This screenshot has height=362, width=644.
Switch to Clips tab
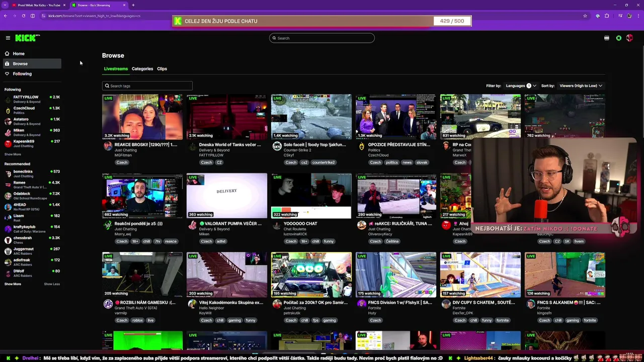click(162, 68)
